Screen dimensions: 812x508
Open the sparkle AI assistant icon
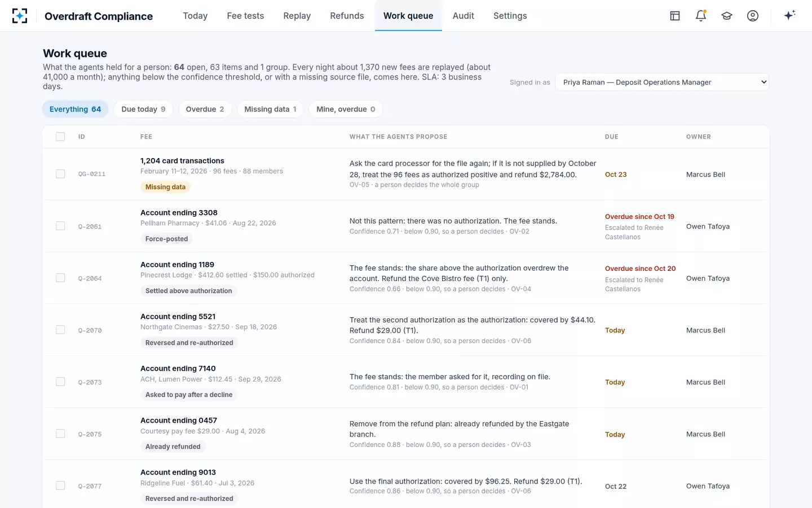[x=789, y=15]
